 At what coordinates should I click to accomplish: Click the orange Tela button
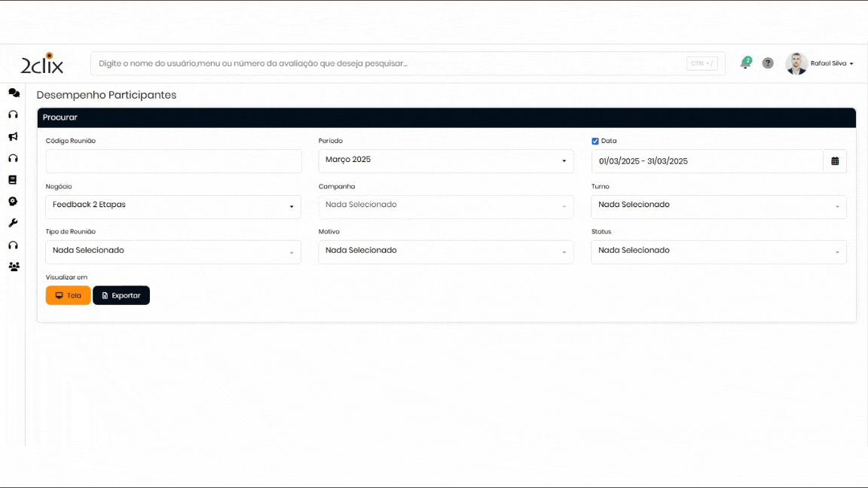click(x=68, y=295)
